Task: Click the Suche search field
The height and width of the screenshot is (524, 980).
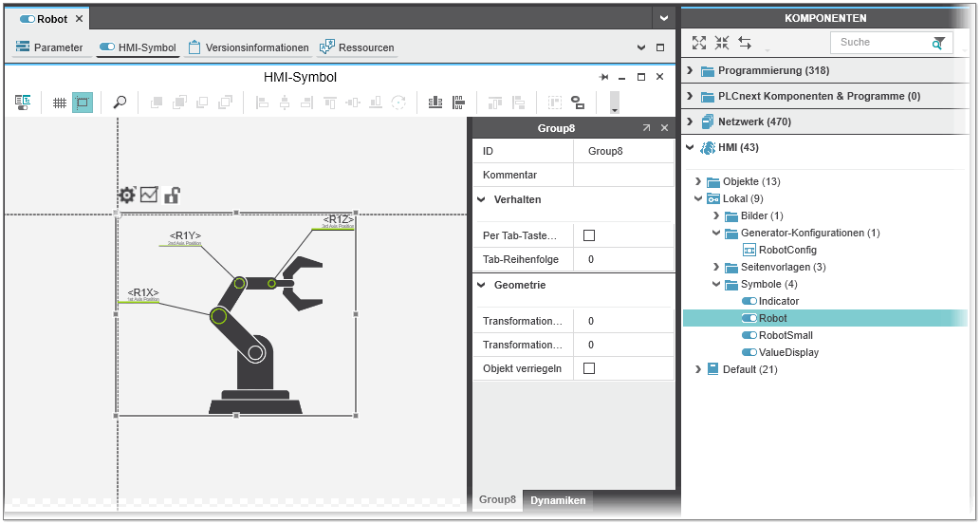Action: pyautogui.click(x=878, y=43)
